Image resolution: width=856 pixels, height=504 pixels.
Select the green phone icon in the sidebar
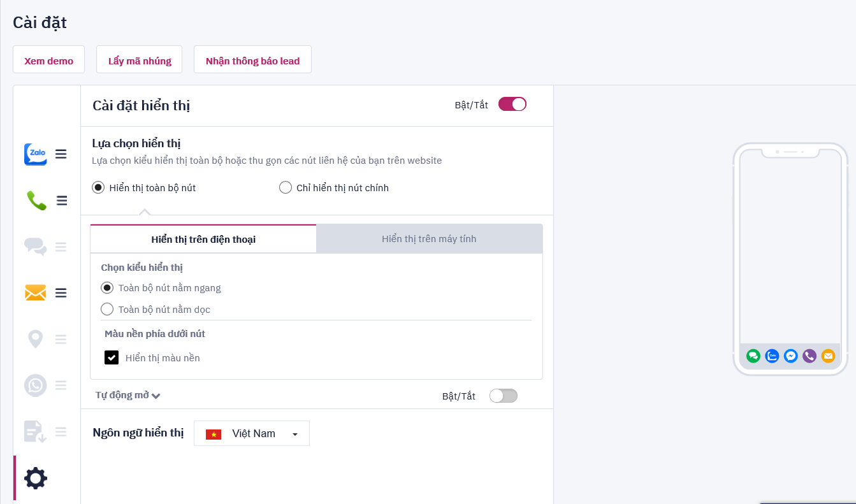36,201
